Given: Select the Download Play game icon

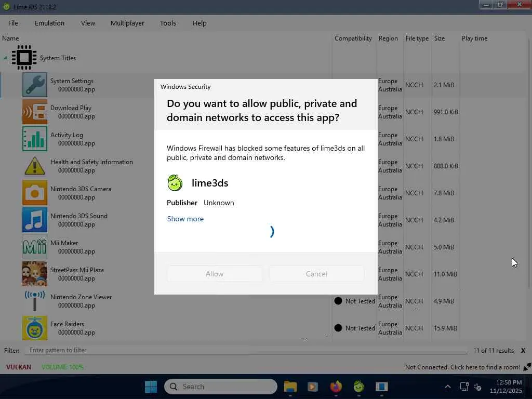Looking at the screenshot, I should [35, 112].
